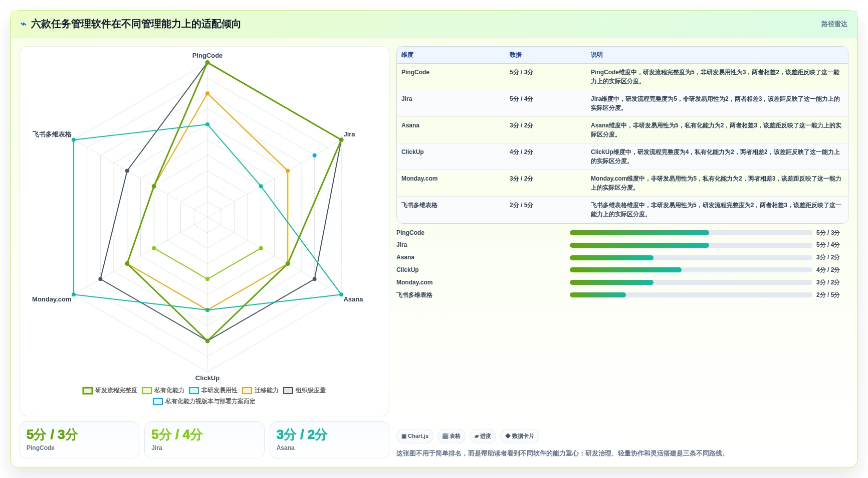Screen dimensions: 868x478
Task: Click the 组织级度量 legend label text
Action: [310, 390]
